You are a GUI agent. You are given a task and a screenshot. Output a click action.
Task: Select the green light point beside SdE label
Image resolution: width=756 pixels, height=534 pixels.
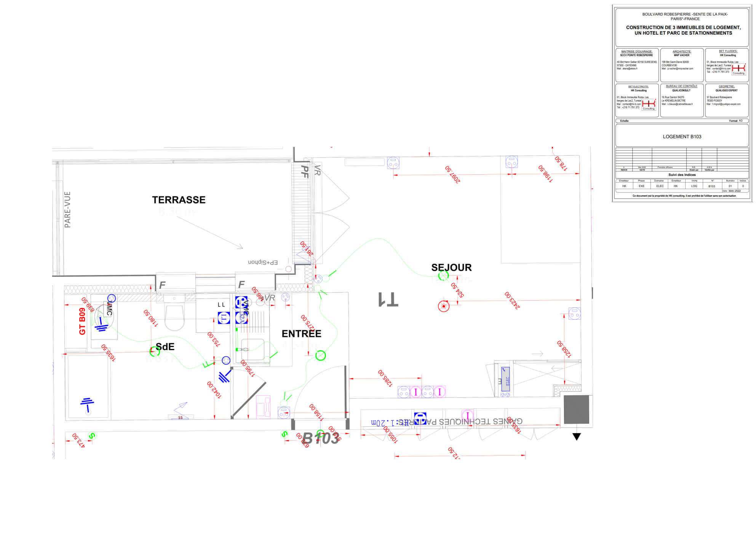[x=155, y=351]
